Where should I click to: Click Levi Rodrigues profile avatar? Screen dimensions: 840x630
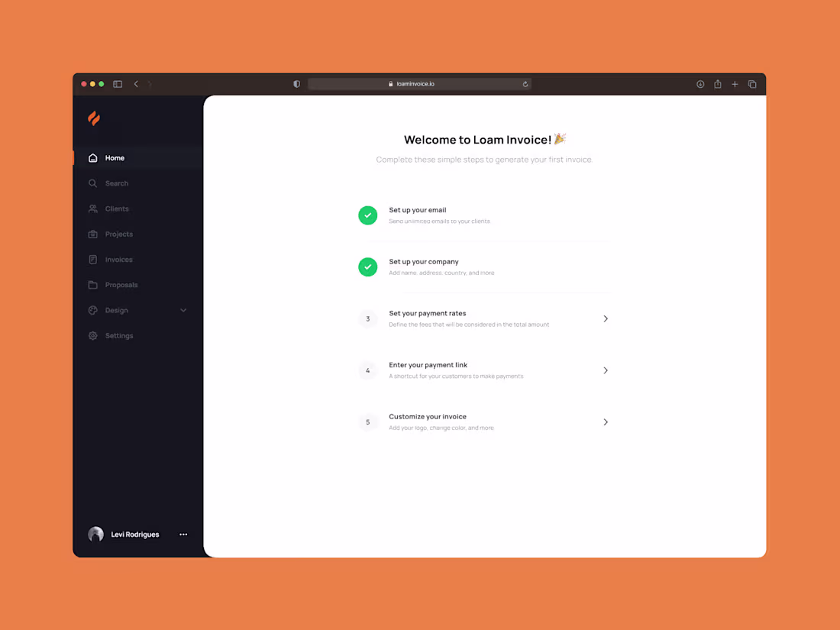[x=96, y=534]
